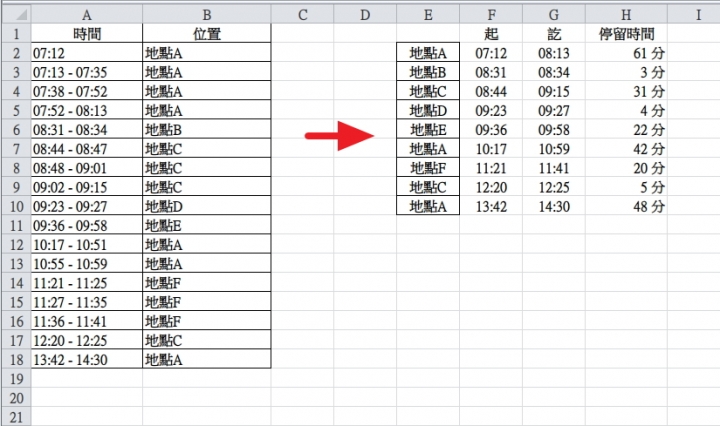Click cell 07:38 - 07:52
The image size is (720, 426).
point(87,91)
